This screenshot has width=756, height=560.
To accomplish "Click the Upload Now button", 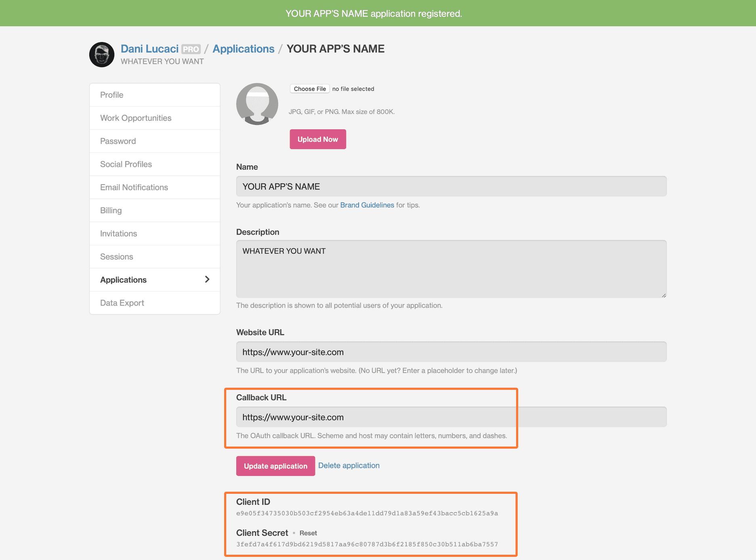I will pyautogui.click(x=317, y=139).
